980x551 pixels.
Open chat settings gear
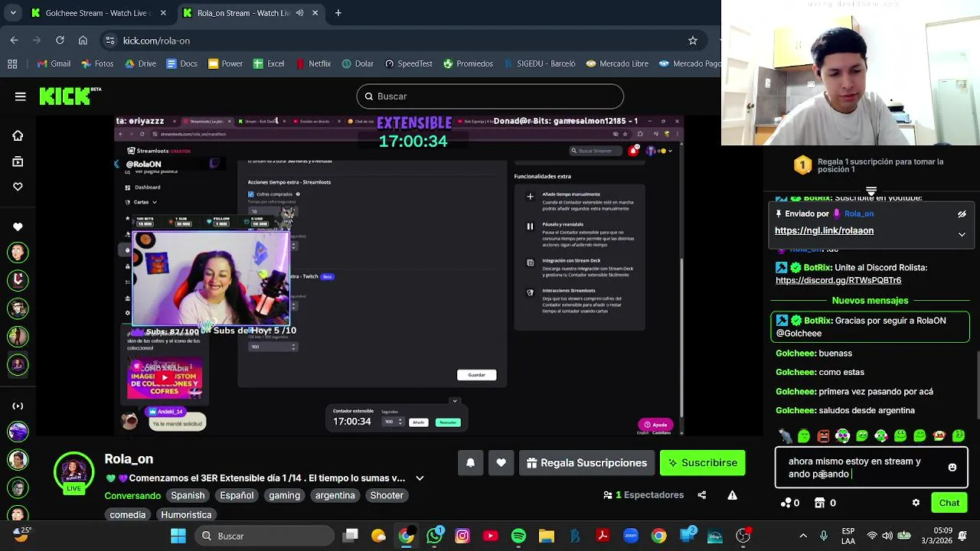916,503
